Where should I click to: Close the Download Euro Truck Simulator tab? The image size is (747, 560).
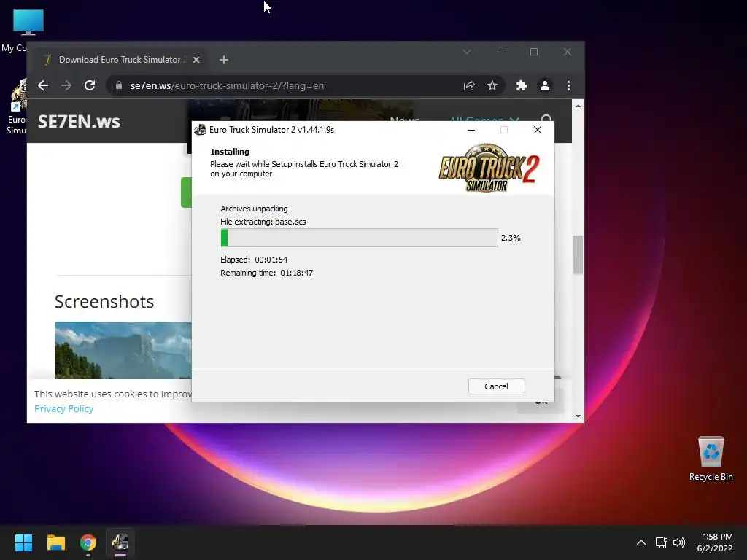[x=196, y=60]
